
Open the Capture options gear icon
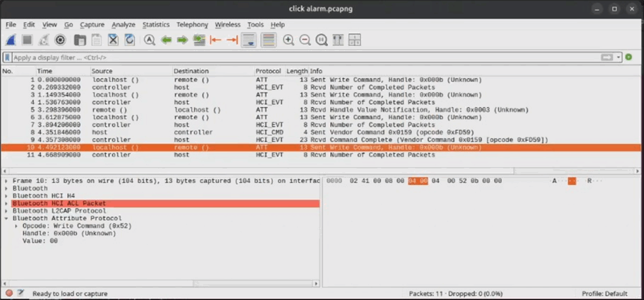point(60,40)
